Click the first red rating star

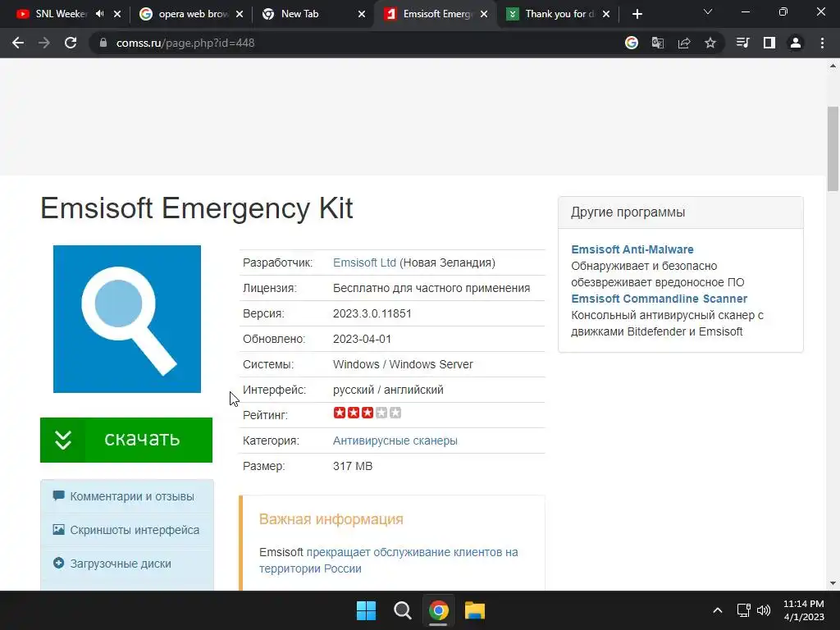click(339, 413)
